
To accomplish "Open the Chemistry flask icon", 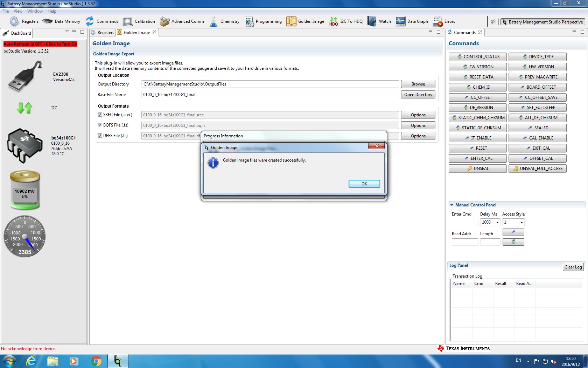I will click(213, 21).
